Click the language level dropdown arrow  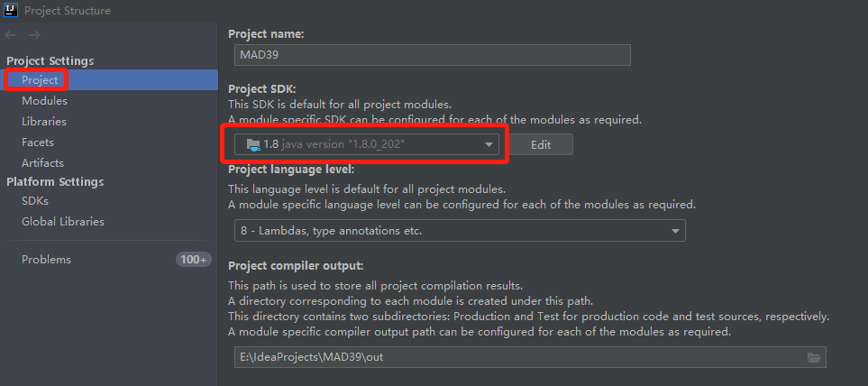tap(675, 231)
